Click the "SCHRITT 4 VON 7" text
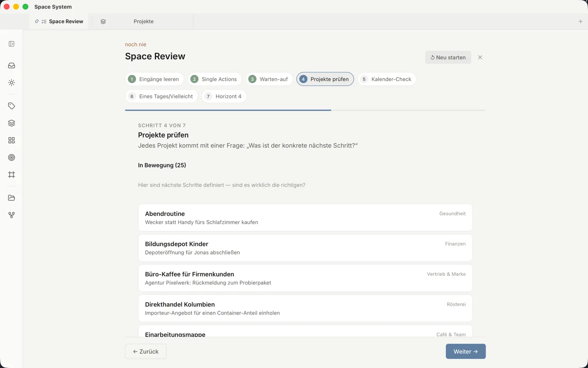The image size is (588, 368). [x=162, y=125]
